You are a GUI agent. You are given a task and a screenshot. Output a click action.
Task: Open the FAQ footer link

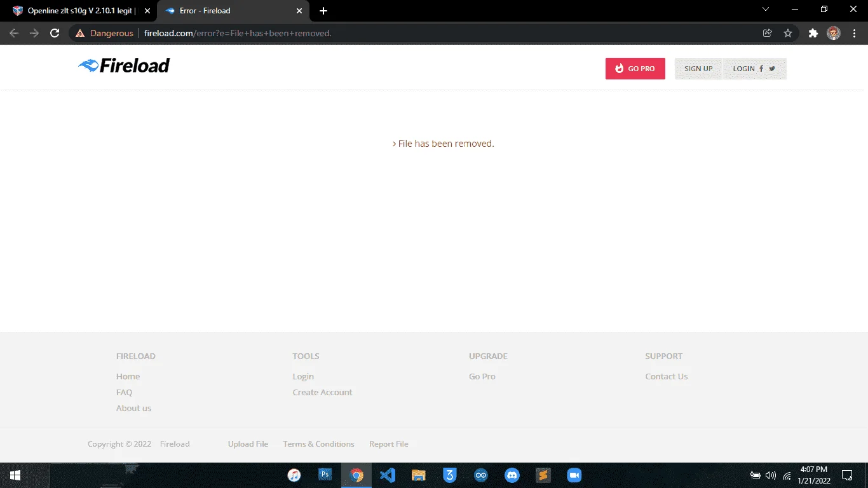click(124, 392)
